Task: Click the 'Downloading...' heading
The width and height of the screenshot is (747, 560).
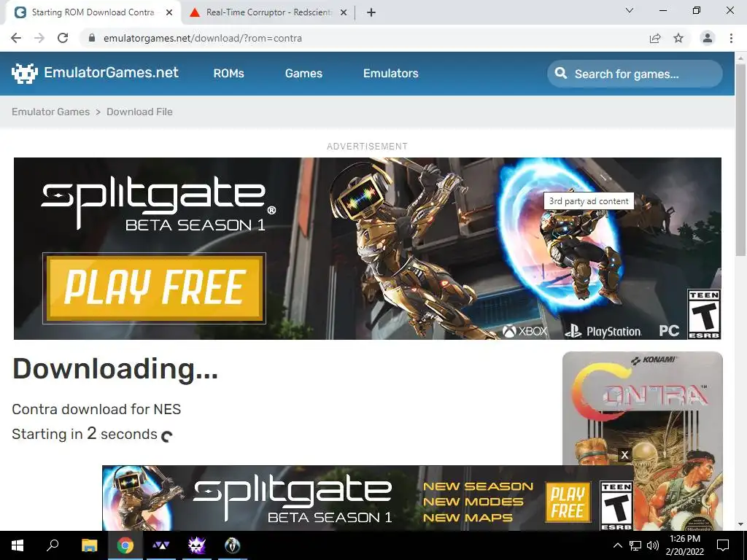Action: click(x=115, y=368)
